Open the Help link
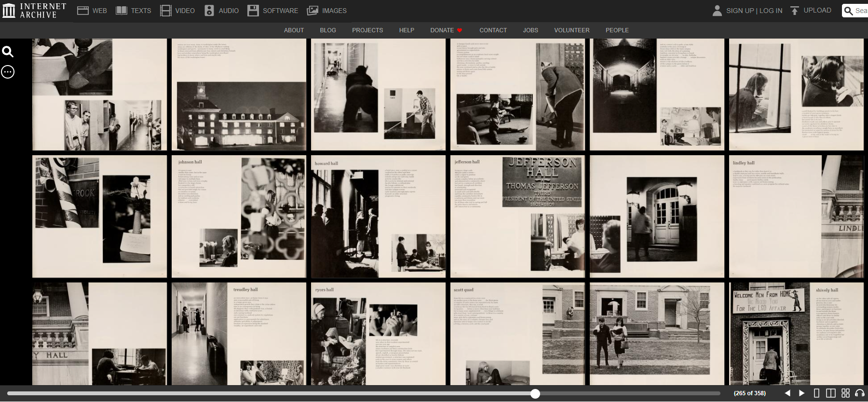Viewport: 868px width, 402px height. pos(407,30)
